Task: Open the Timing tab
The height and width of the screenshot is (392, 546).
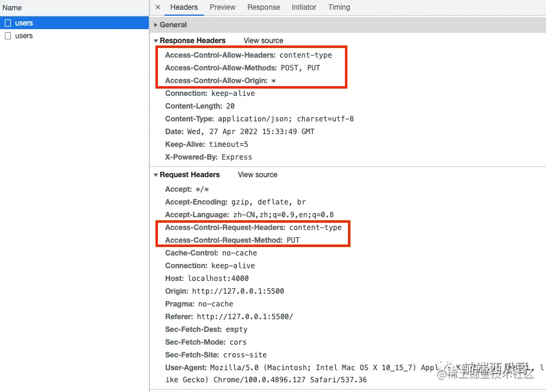Action: point(339,7)
